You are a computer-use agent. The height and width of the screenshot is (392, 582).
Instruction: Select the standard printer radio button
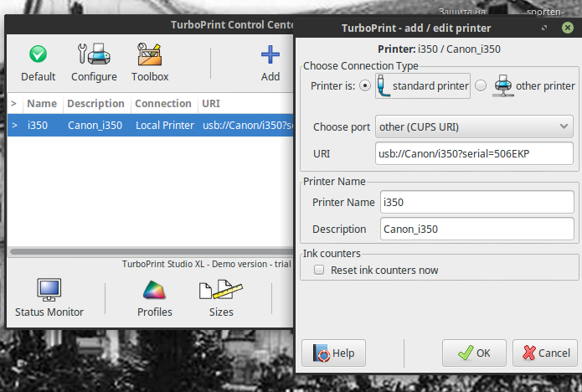pos(365,85)
